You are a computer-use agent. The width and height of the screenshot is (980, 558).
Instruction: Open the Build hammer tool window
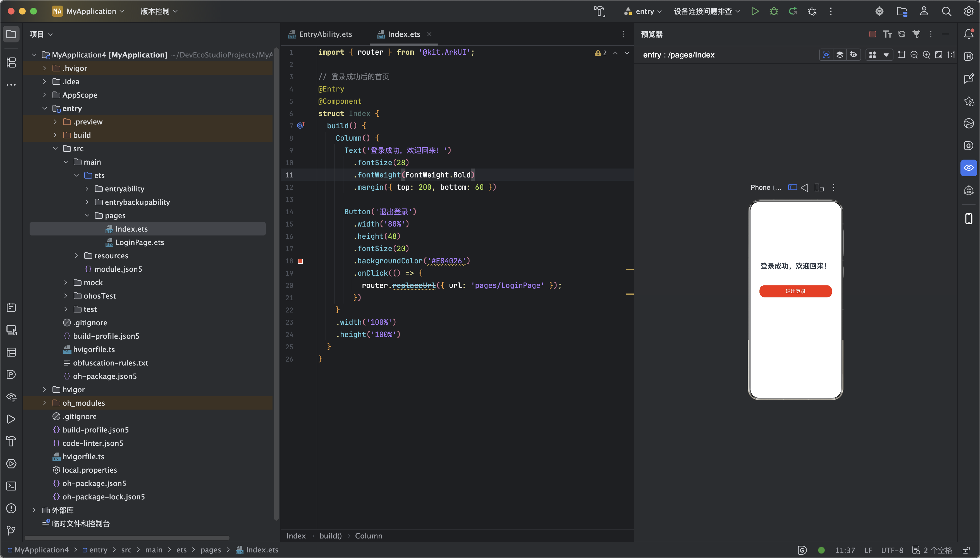coord(11,441)
